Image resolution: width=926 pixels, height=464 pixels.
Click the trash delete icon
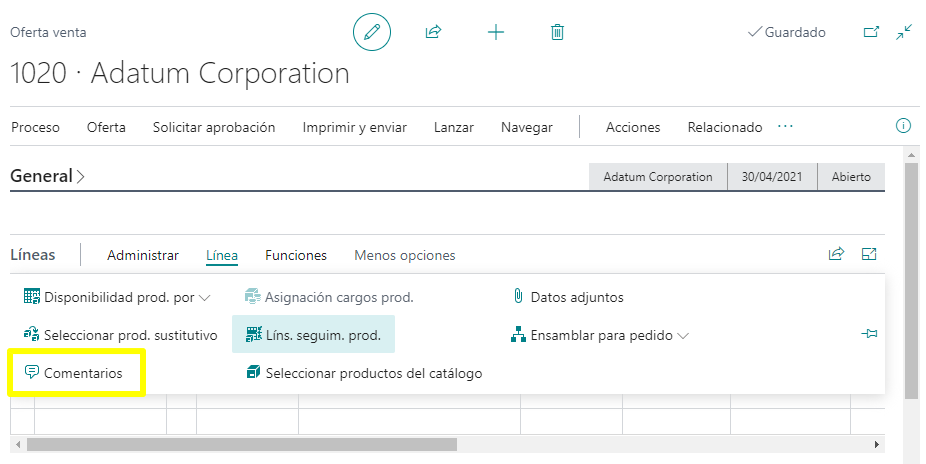[x=558, y=32]
